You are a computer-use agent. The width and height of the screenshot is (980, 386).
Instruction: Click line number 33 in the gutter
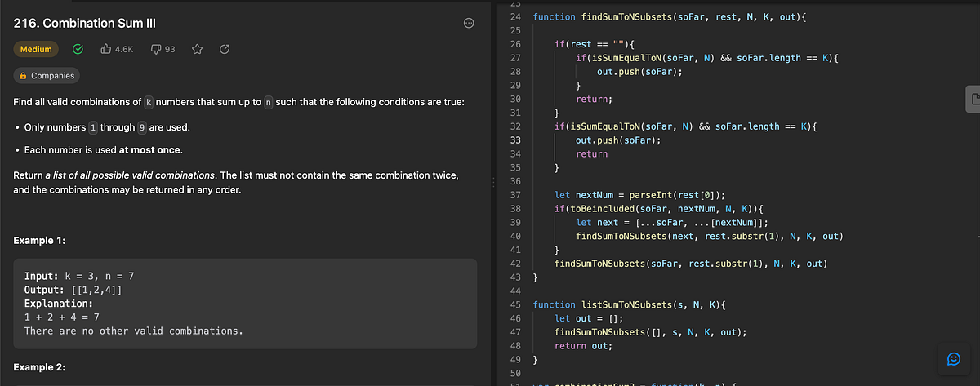coord(514,140)
